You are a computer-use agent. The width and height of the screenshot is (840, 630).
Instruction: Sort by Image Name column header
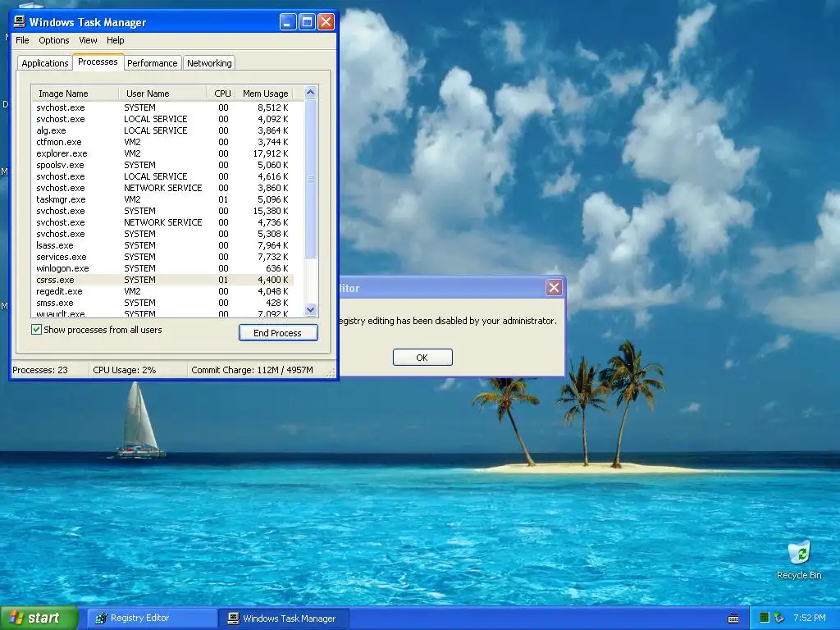75,94
